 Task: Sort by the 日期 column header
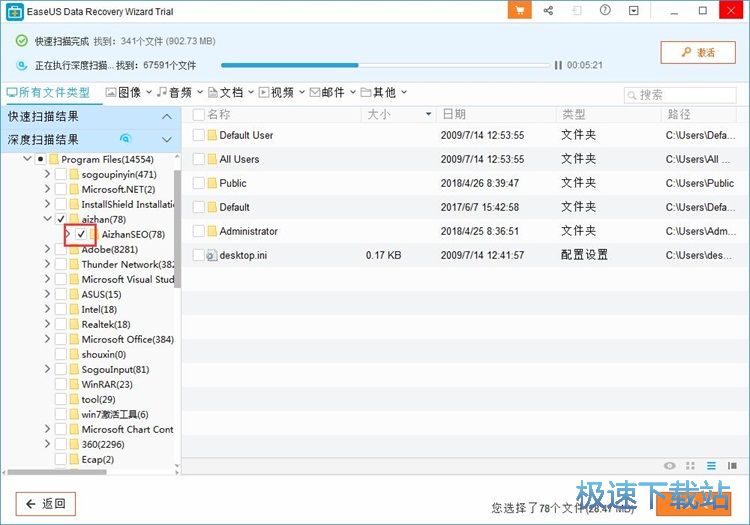pyautogui.click(x=454, y=114)
